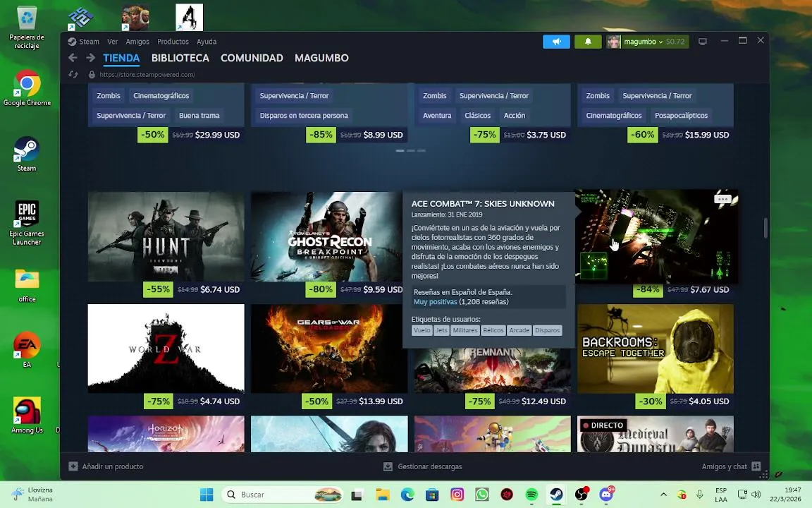The height and width of the screenshot is (508, 812).
Task: Click the Big Picture monitor icon
Action: click(703, 42)
